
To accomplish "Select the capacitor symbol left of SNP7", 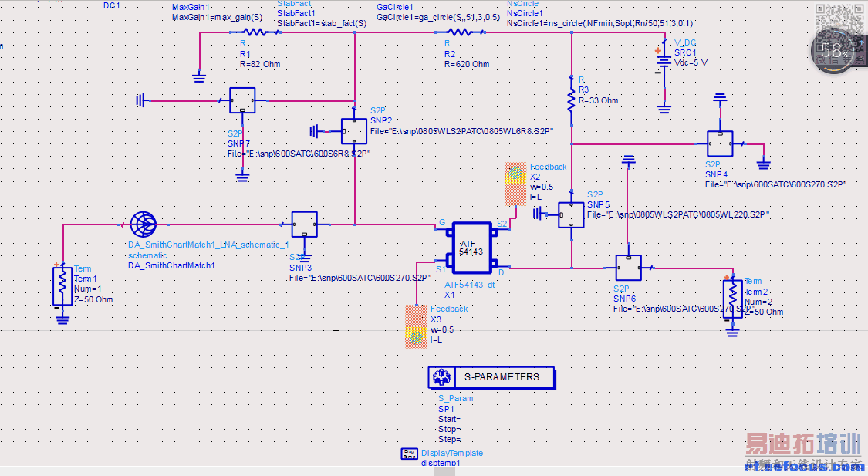I will 141,101.
